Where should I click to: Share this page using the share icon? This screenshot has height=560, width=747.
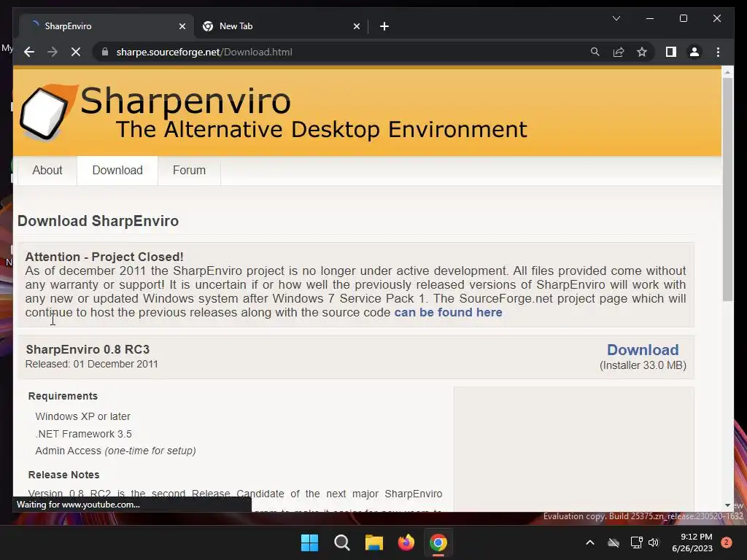(619, 52)
